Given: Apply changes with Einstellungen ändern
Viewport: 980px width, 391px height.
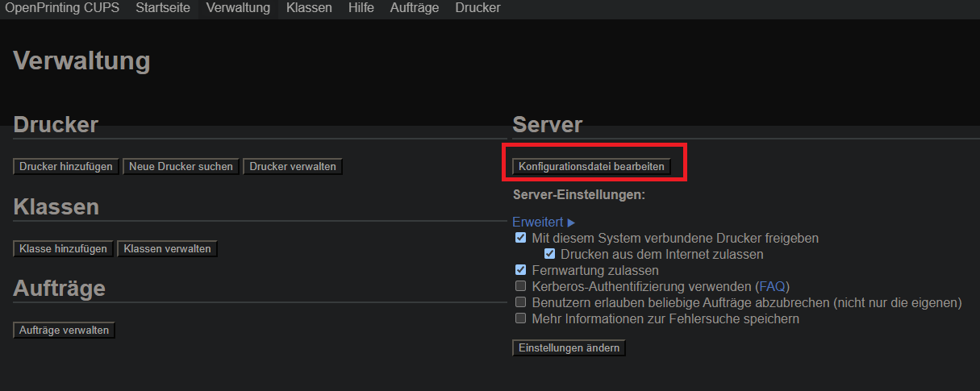Looking at the screenshot, I should click(569, 348).
